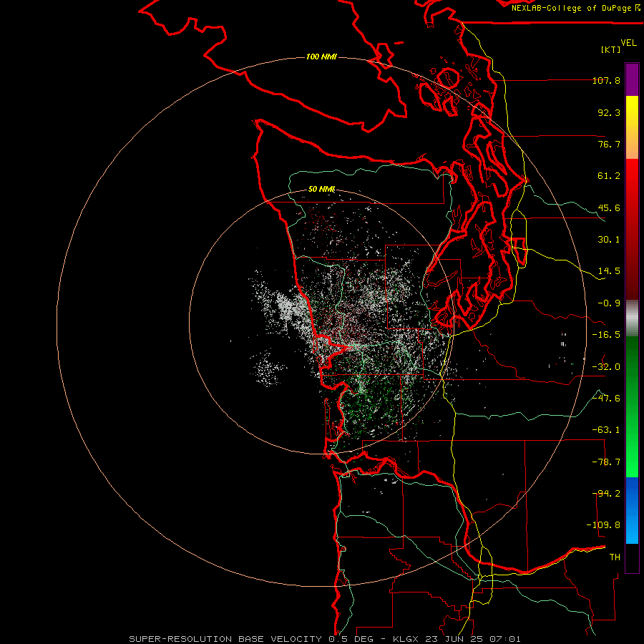Click the -32.0 velocity scale value
Viewport: 644px width, 644px height.
tap(606, 367)
